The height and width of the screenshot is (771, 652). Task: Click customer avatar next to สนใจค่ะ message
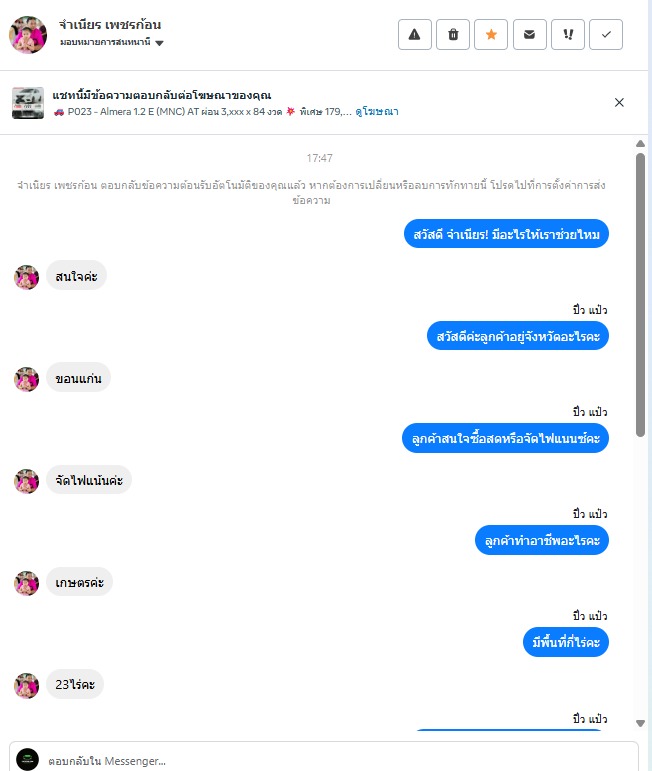(27, 277)
